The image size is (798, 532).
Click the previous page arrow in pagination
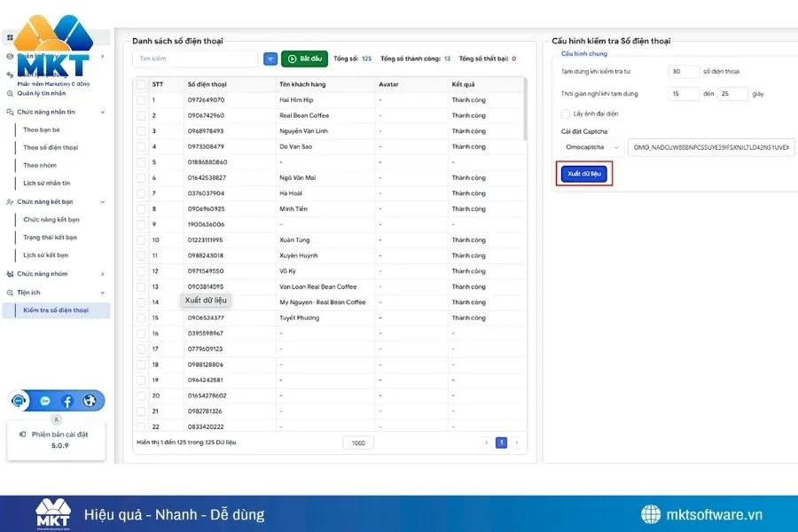coord(486,442)
